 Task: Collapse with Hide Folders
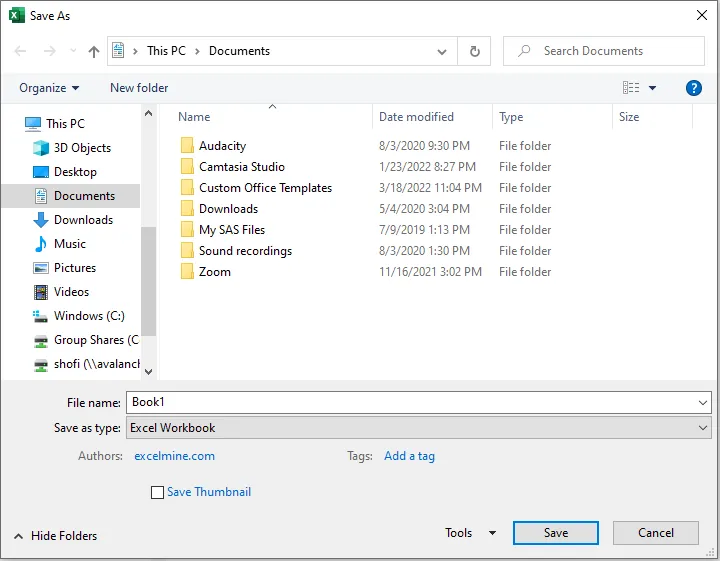[56, 536]
